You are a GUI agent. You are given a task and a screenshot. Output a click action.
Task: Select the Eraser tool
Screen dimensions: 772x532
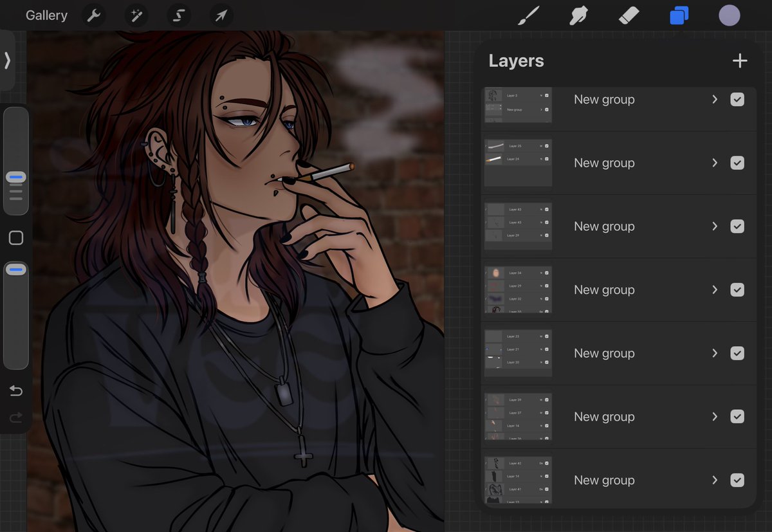click(x=629, y=15)
